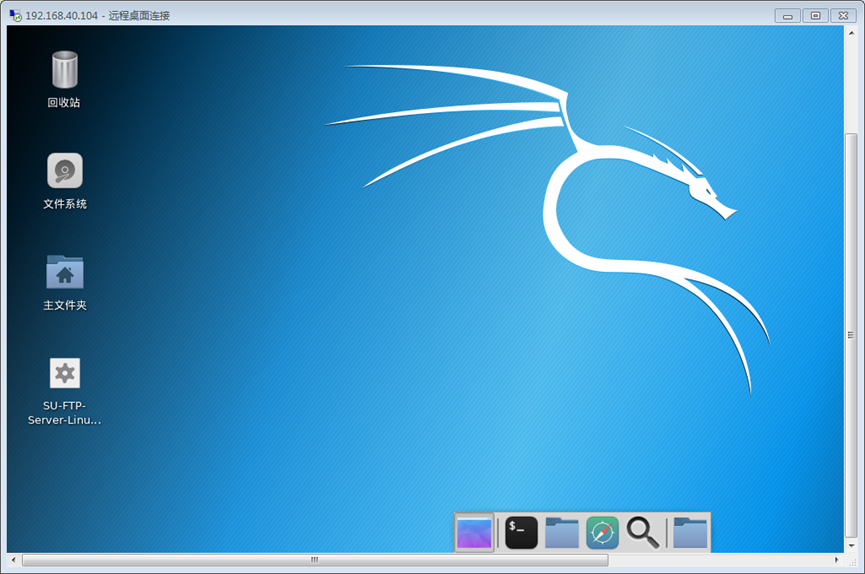
Task: Select the 回收站 trash icon
Action: pos(65,70)
